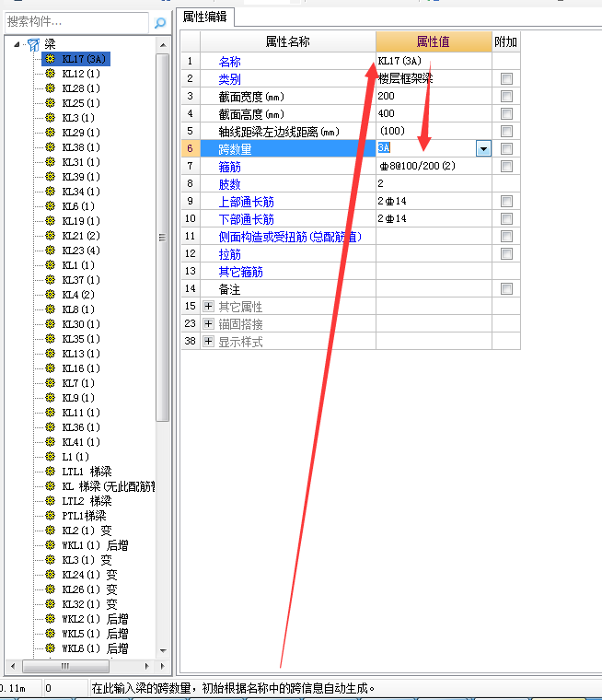Open the 跨数量 value dropdown arrow
Screen dimensions: 602x700
pos(483,148)
